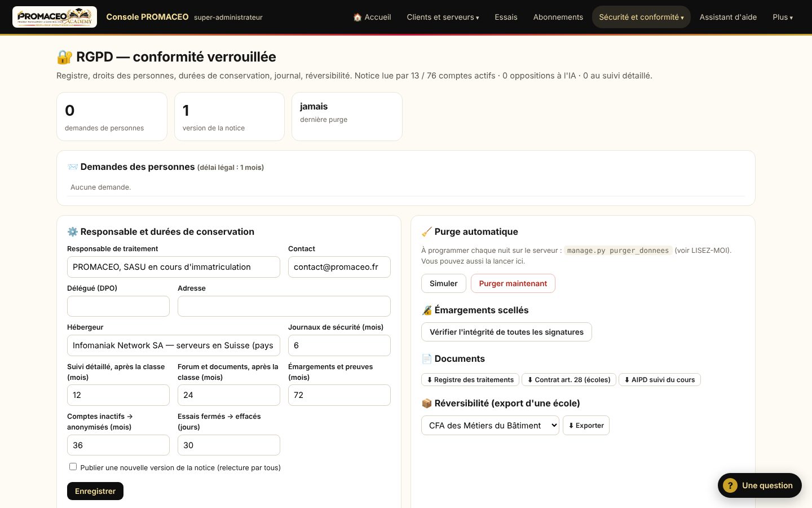Click Console PROMACEO title link
Screen dimensions: 812x508
tap(147, 17)
